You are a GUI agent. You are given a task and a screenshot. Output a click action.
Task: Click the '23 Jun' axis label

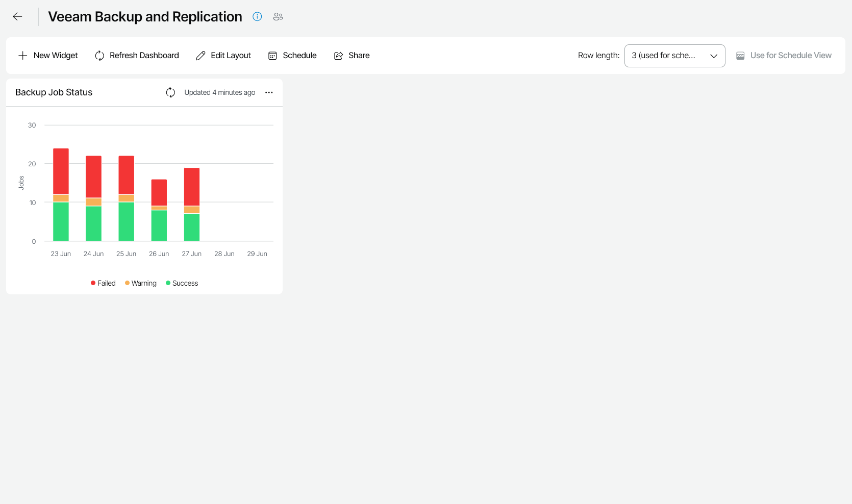pyautogui.click(x=61, y=254)
